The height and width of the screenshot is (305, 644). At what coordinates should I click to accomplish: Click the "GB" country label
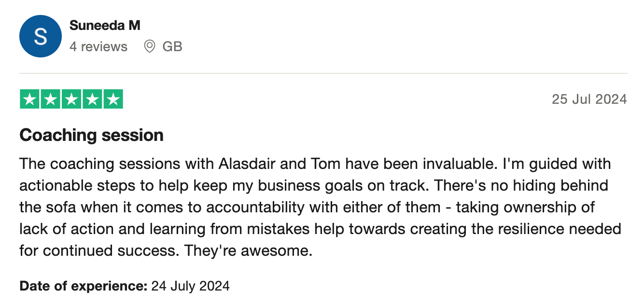pyautogui.click(x=172, y=47)
